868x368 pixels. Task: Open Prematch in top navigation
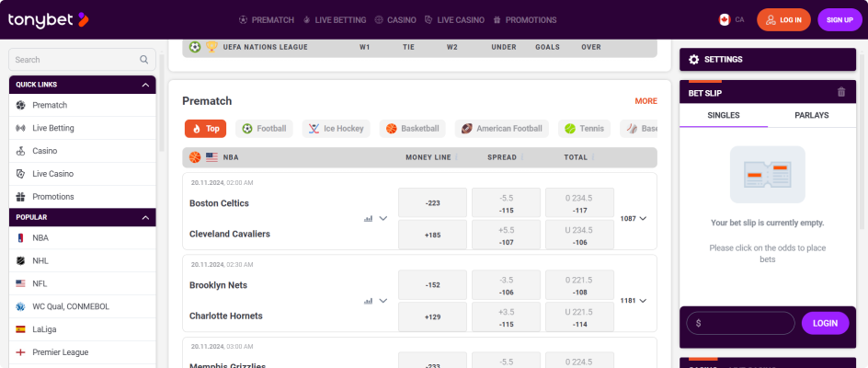(267, 20)
